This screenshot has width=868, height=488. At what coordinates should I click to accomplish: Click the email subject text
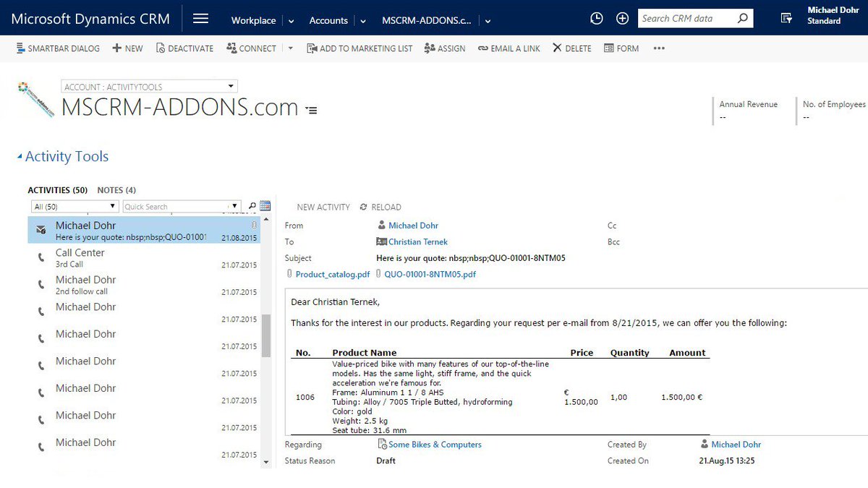click(471, 258)
